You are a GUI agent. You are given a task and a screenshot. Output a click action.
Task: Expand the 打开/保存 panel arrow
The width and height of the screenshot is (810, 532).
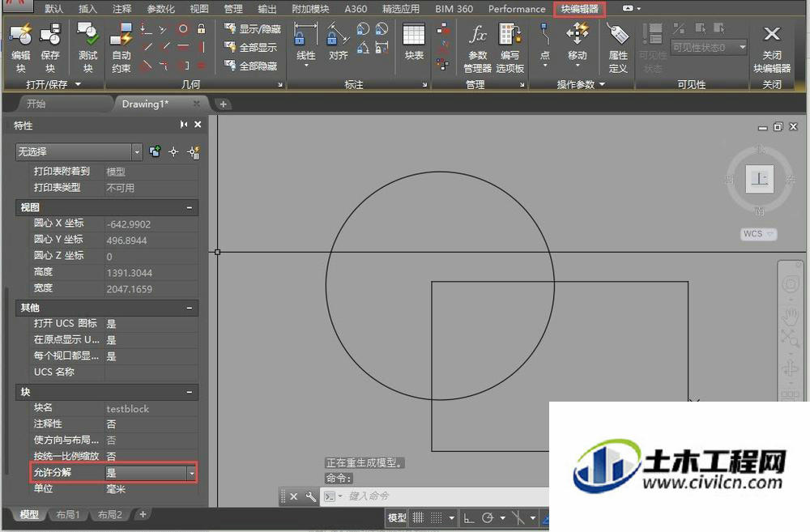tap(78, 84)
